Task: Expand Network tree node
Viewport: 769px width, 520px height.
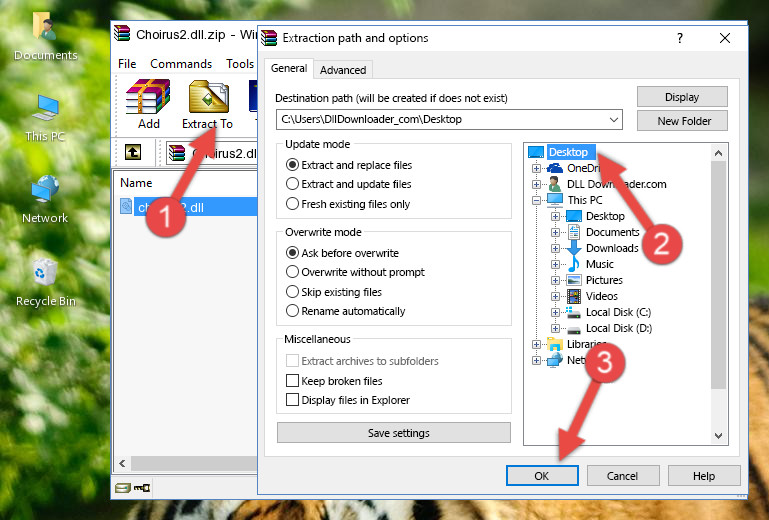Action: (x=536, y=360)
